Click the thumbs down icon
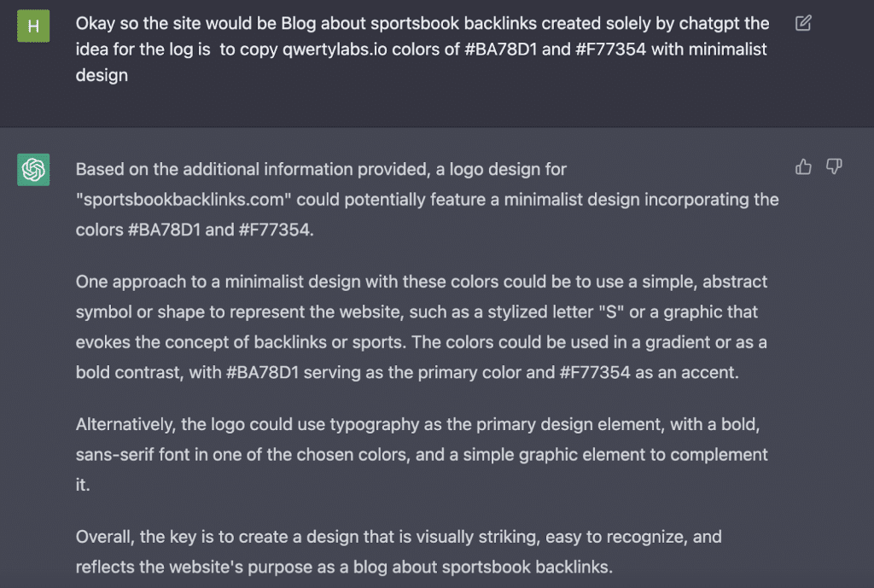Viewport: 874px width, 588px height. 834,167
